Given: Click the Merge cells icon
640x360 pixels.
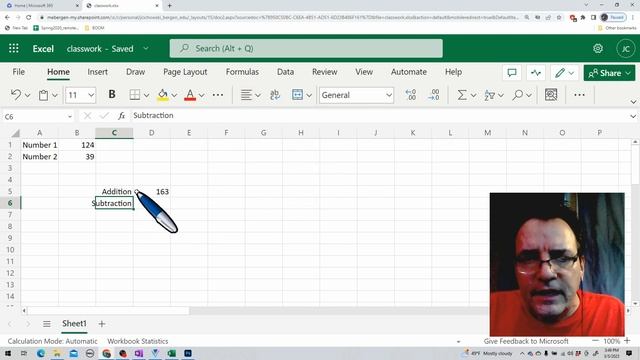Looking at the screenshot, I should [297, 95].
